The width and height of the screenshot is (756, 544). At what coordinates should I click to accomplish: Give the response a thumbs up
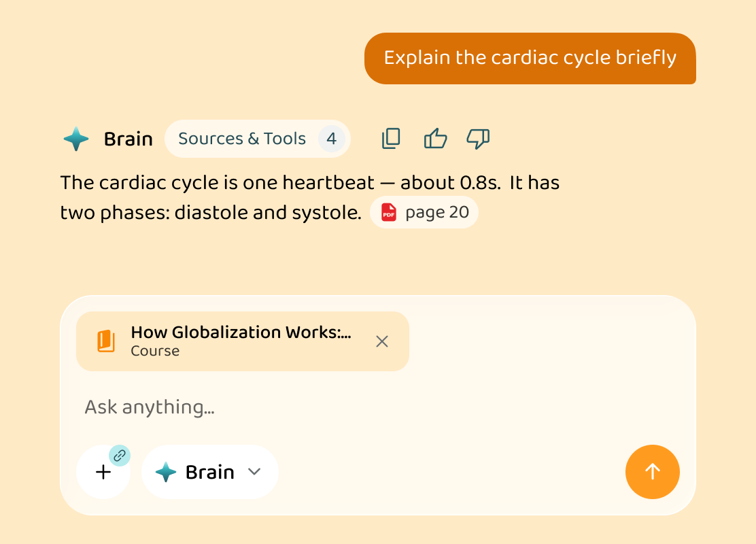(435, 139)
